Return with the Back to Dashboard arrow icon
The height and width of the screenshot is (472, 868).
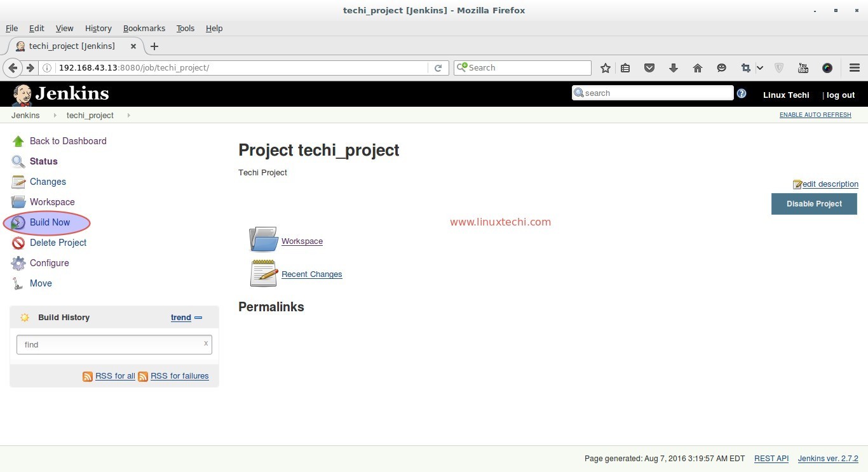(18, 140)
